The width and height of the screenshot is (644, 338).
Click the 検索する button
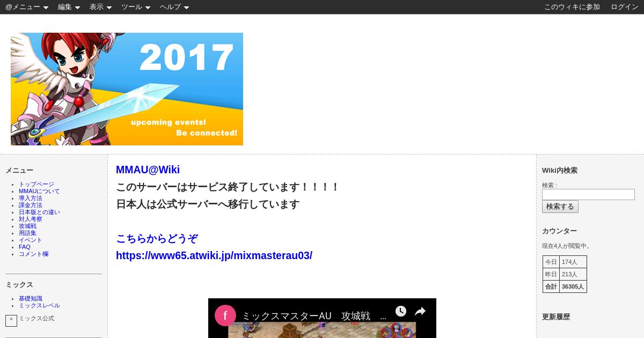click(560, 207)
